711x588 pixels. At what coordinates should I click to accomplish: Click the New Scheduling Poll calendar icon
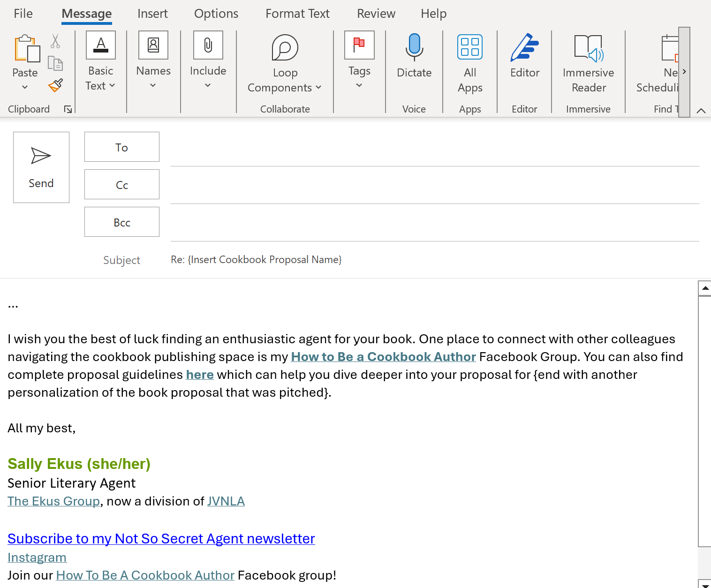[x=670, y=48]
